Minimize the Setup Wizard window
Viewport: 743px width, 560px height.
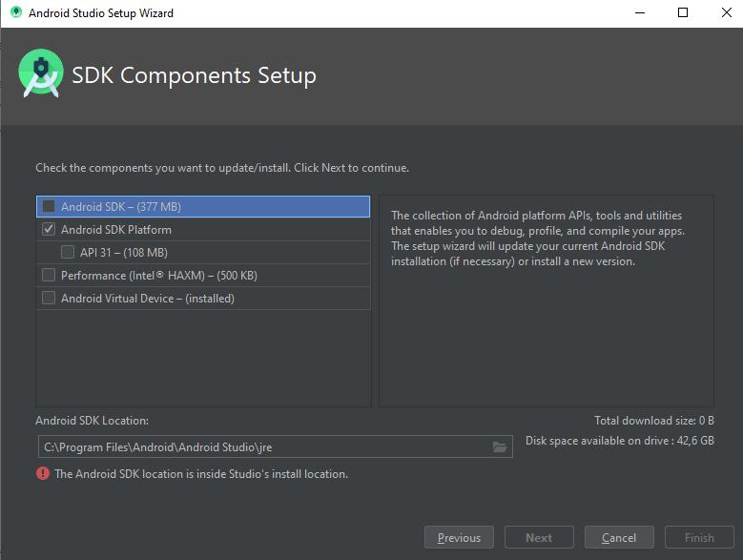(640, 12)
